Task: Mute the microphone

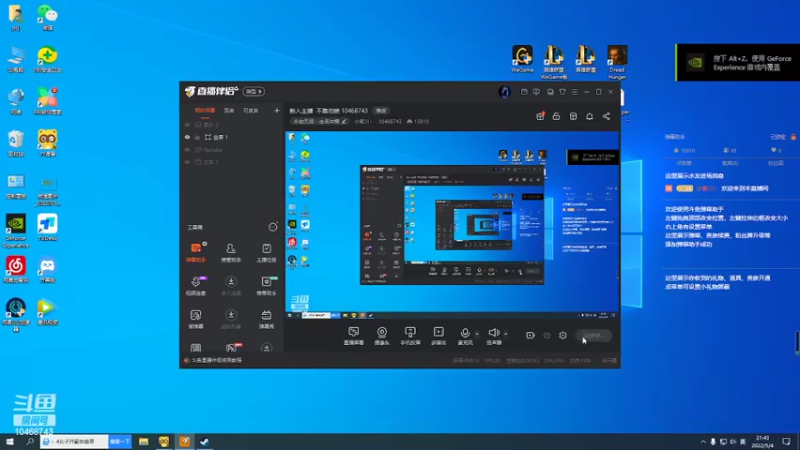Action: pos(465,336)
